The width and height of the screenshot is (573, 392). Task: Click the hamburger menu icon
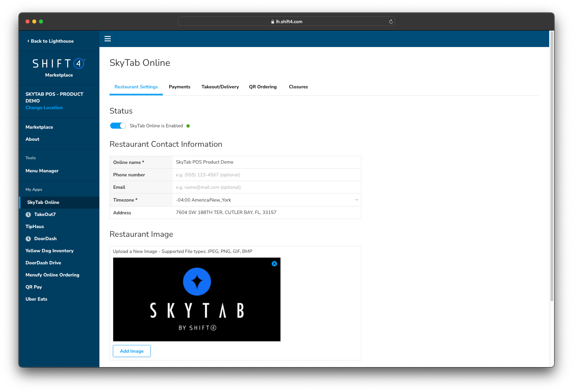(x=107, y=39)
